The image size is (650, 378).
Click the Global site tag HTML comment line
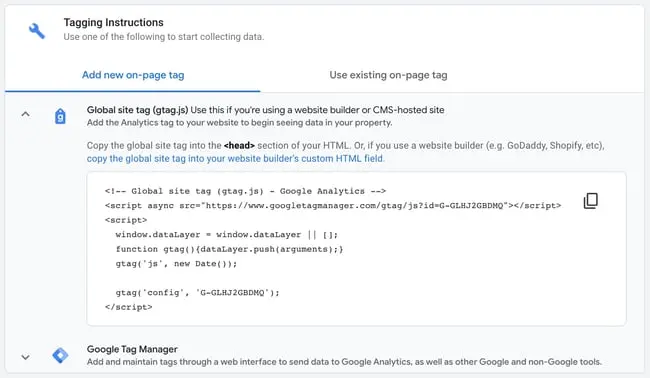(x=245, y=191)
